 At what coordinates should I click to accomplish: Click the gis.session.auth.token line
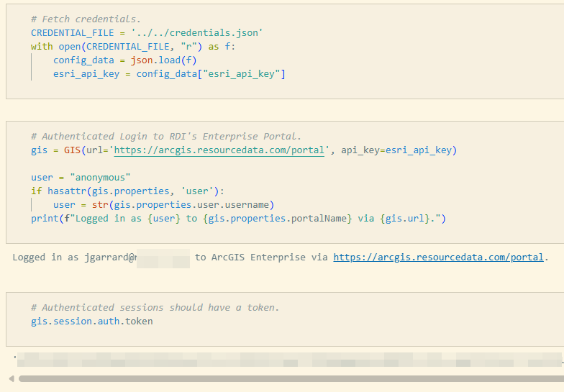[92, 321]
